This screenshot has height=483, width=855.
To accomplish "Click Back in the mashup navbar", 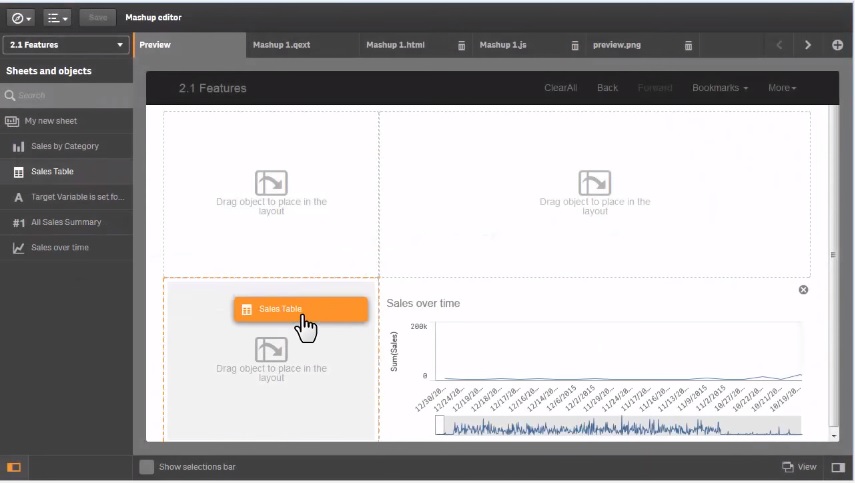I will (x=607, y=88).
